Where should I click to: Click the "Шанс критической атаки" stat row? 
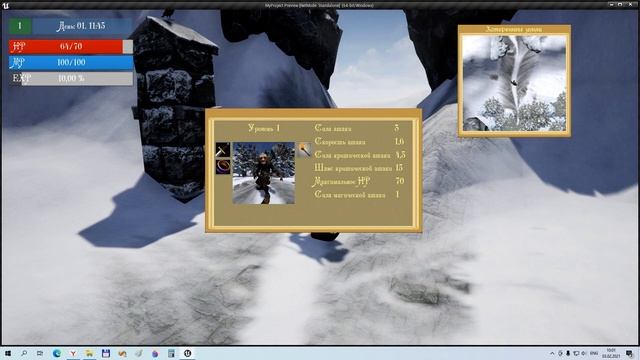[360, 168]
